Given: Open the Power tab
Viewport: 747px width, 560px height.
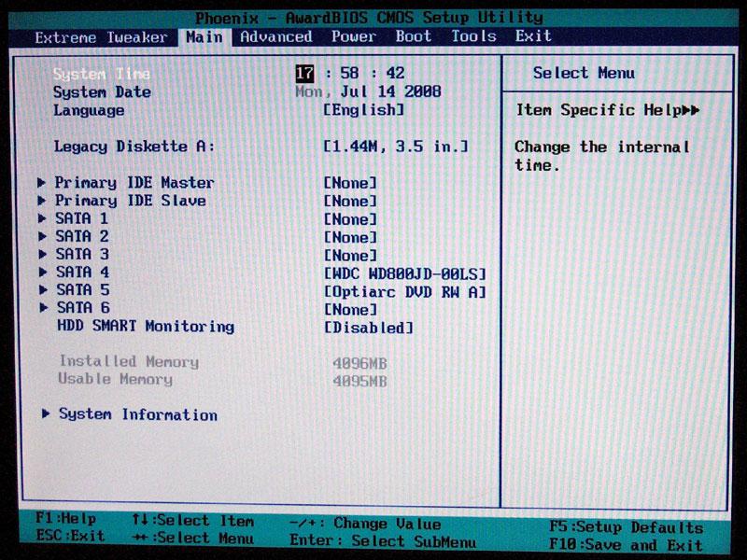Looking at the screenshot, I should click(354, 36).
